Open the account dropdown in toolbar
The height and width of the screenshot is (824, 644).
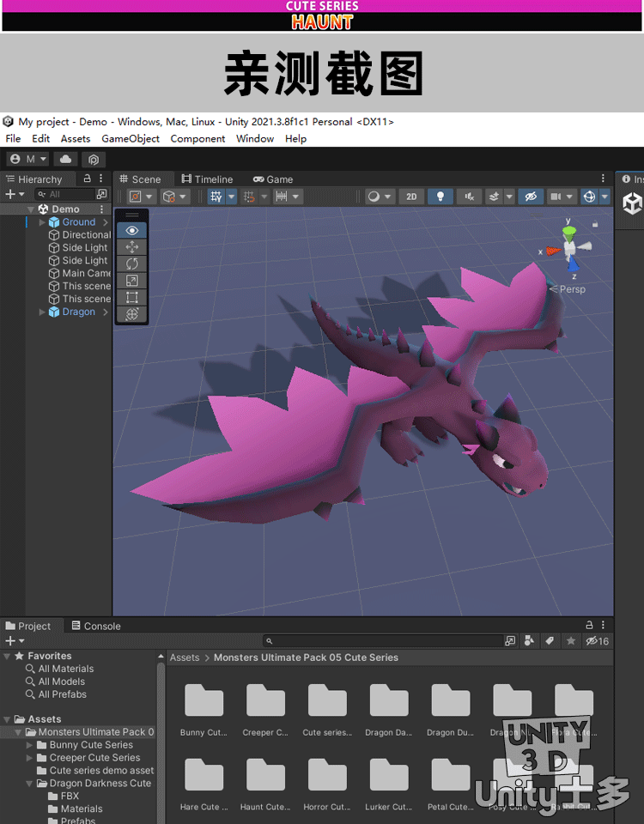tap(27, 159)
